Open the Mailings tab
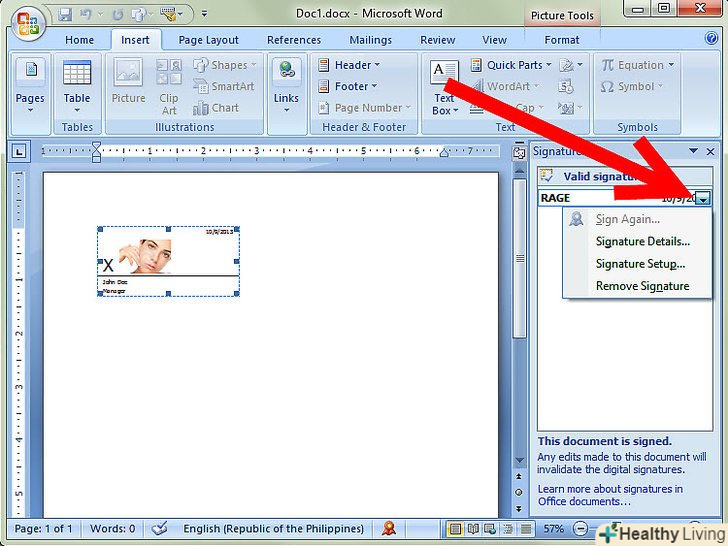The image size is (728, 546). pyautogui.click(x=370, y=40)
